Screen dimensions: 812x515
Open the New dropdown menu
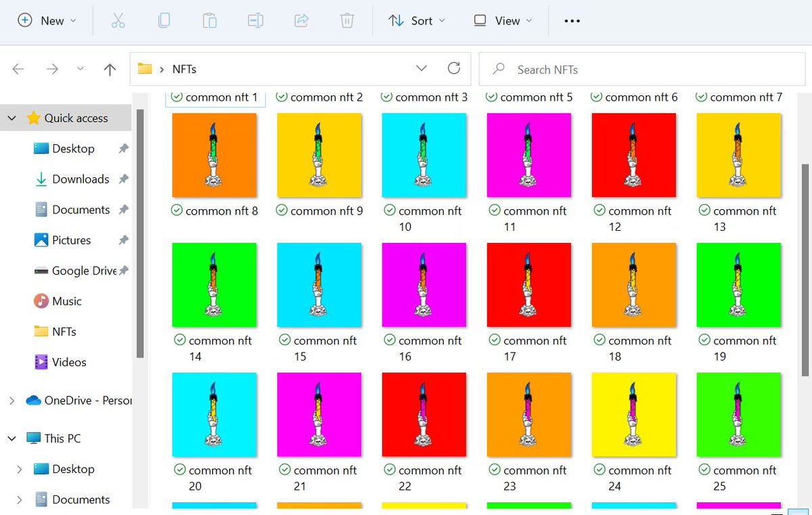(47, 21)
